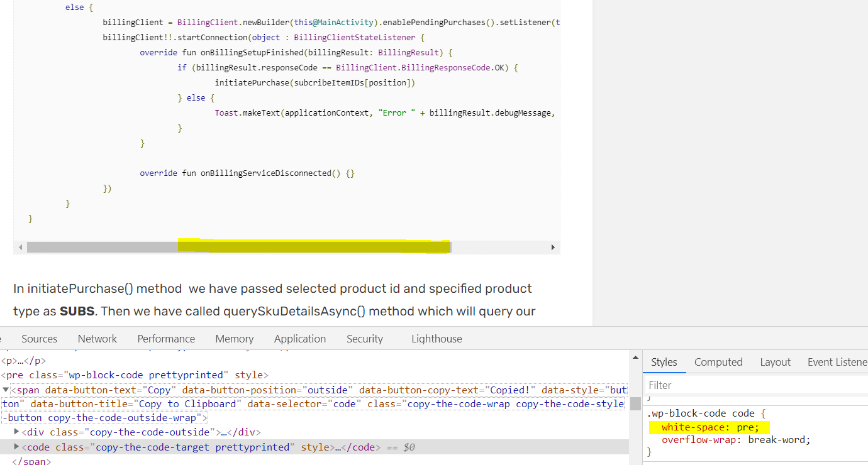Click the billingClient!!.startConnection code line
This screenshot has width=868, height=465.
[x=264, y=37]
